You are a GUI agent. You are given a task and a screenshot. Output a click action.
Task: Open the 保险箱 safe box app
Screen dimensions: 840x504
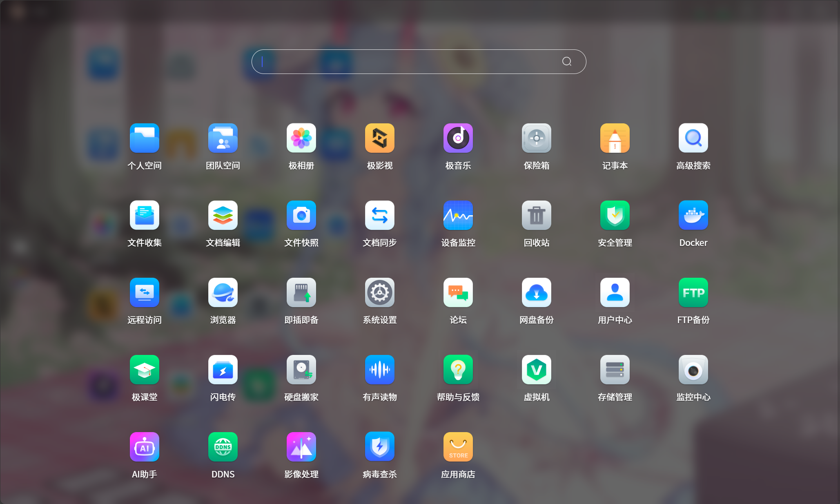pyautogui.click(x=536, y=138)
